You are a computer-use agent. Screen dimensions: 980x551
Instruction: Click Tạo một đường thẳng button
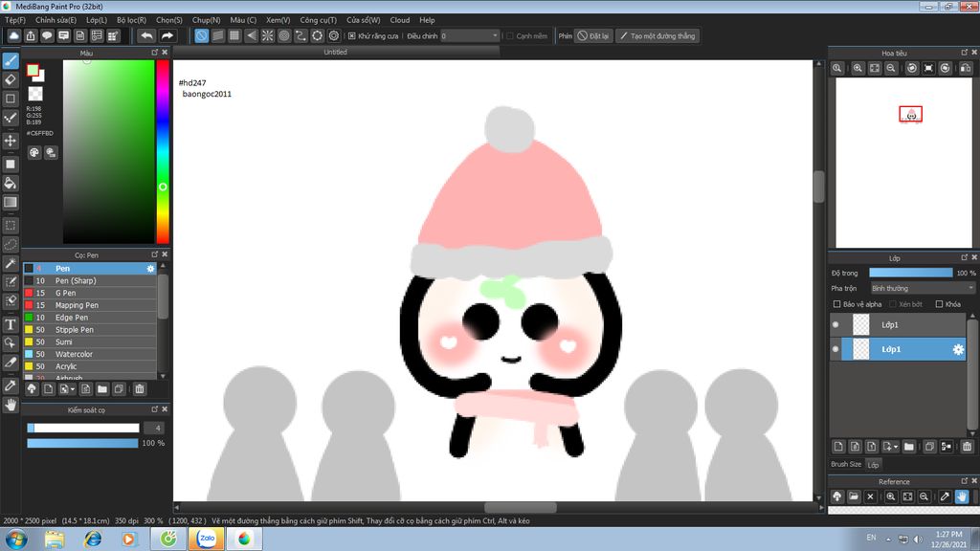[x=657, y=36]
